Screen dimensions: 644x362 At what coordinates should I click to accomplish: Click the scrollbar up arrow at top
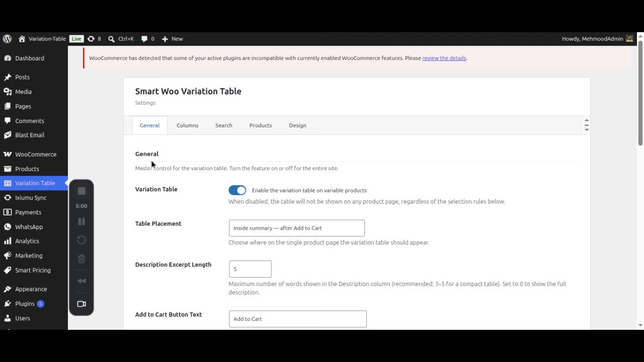[x=640, y=36]
